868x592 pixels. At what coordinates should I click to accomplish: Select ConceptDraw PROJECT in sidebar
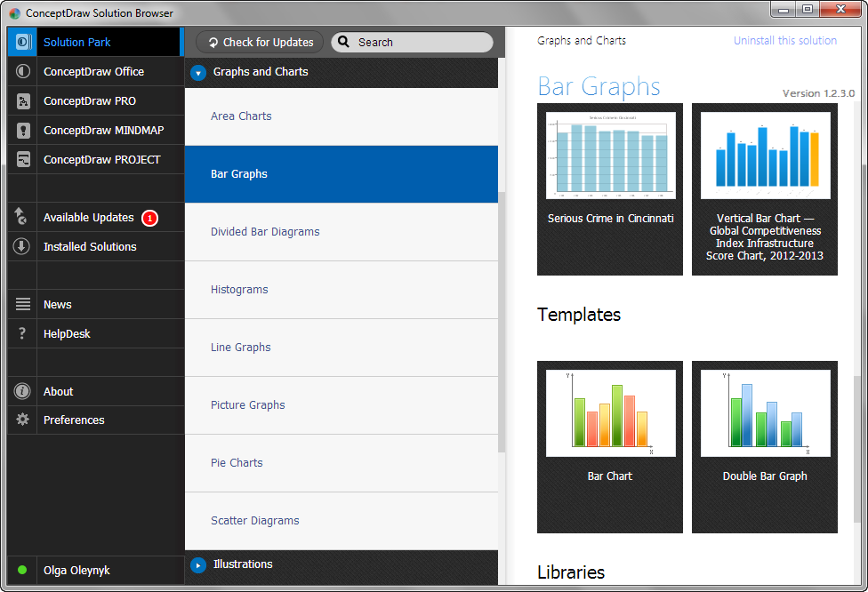coord(95,159)
